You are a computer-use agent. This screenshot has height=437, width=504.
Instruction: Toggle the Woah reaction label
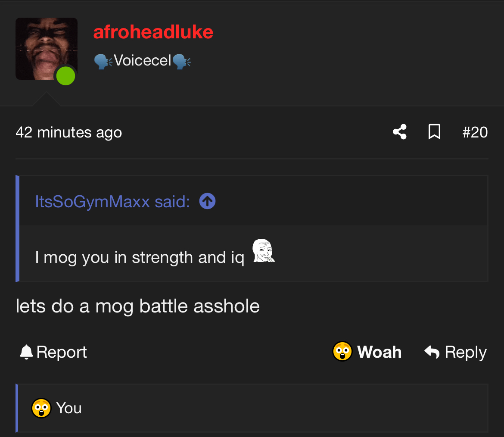379,352
